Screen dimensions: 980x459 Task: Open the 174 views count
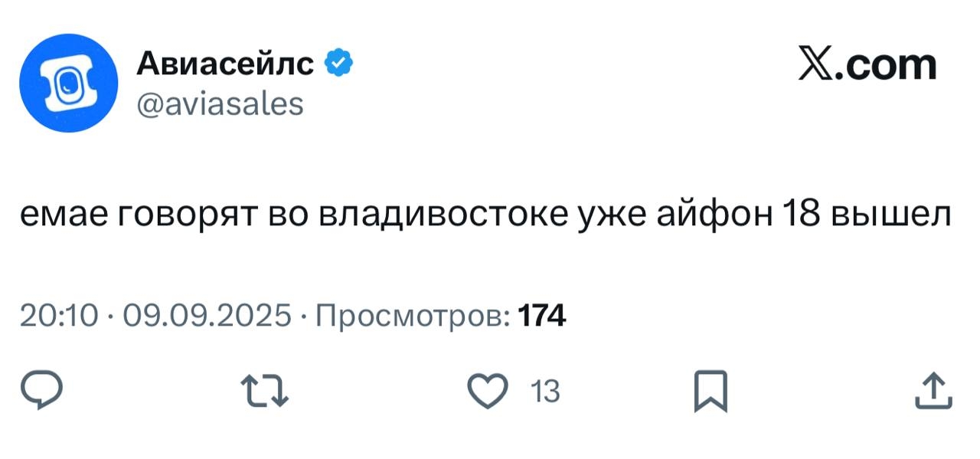(542, 316)
